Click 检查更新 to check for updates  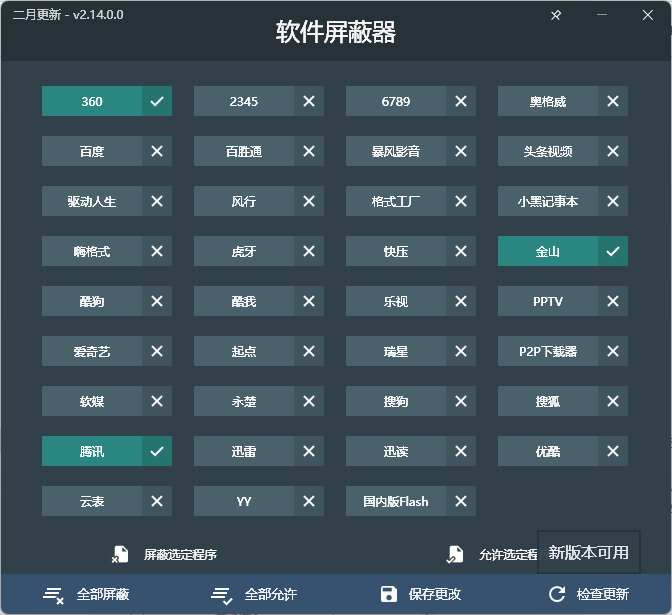point(589,594)
